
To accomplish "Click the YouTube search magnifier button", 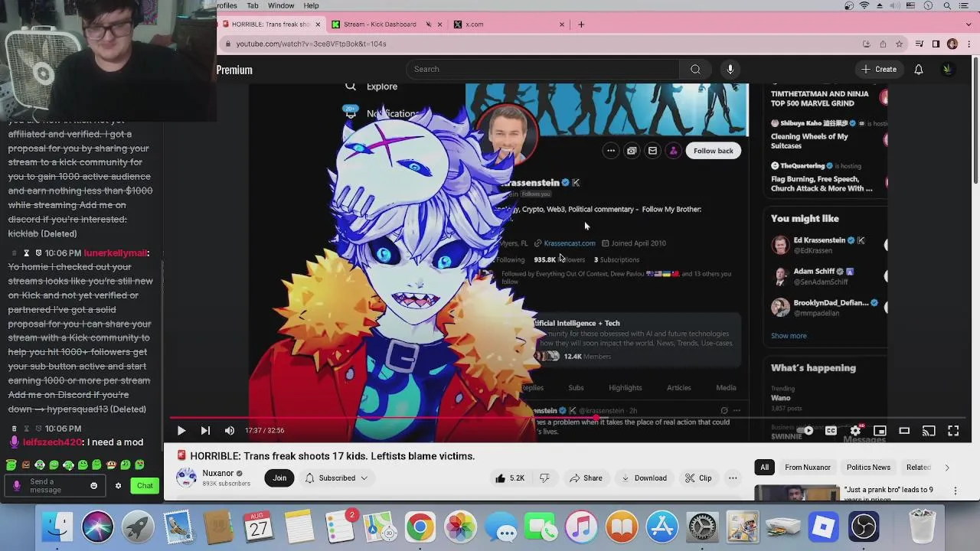I will [x=695, y=70].
